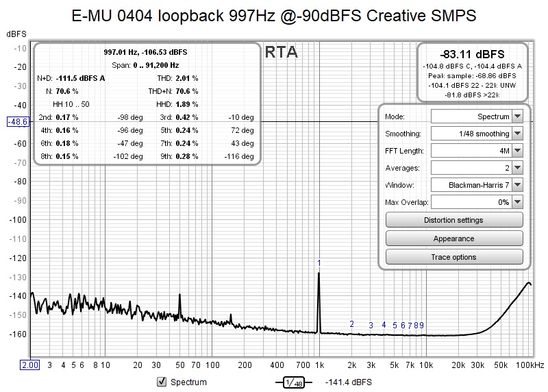The height and width of the screenshot is (392, 548).
Task: Select the FFT Length 4M field
Action: coord(472,151)
